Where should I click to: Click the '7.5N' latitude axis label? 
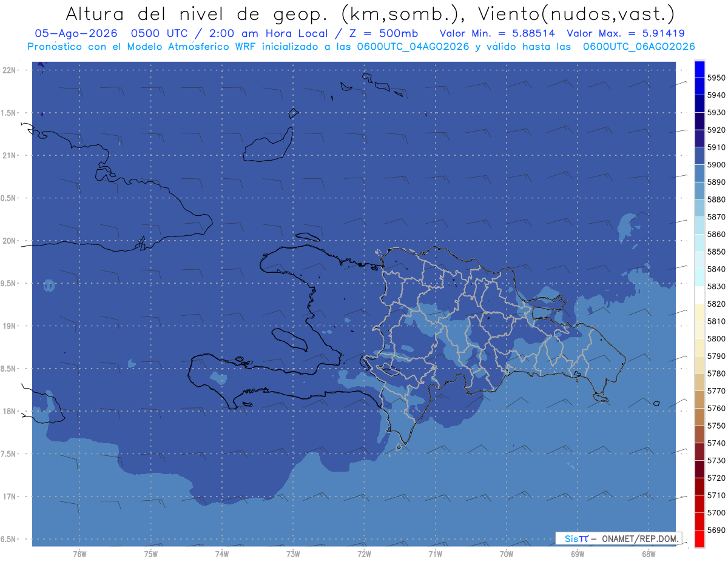click(x=8, y=455)
